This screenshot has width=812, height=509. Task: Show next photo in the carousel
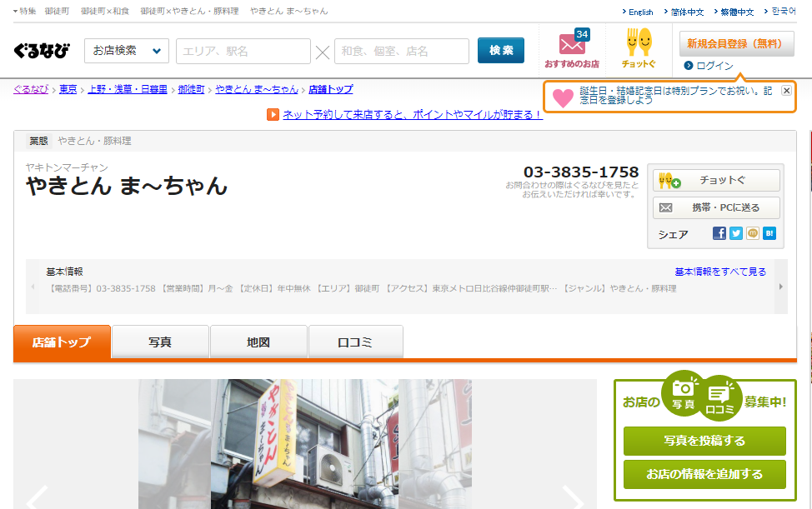tap(574, 497)
